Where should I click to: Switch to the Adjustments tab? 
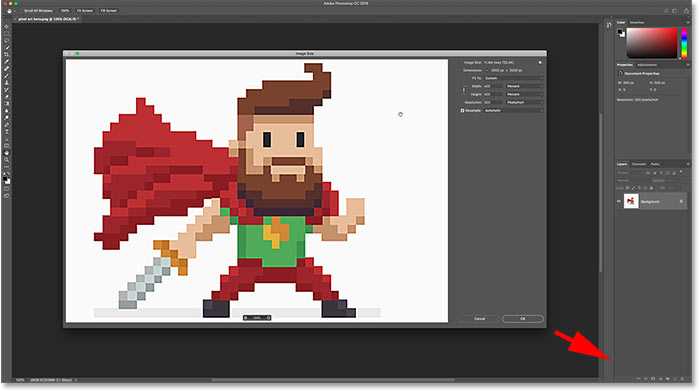tap(647, 65)
